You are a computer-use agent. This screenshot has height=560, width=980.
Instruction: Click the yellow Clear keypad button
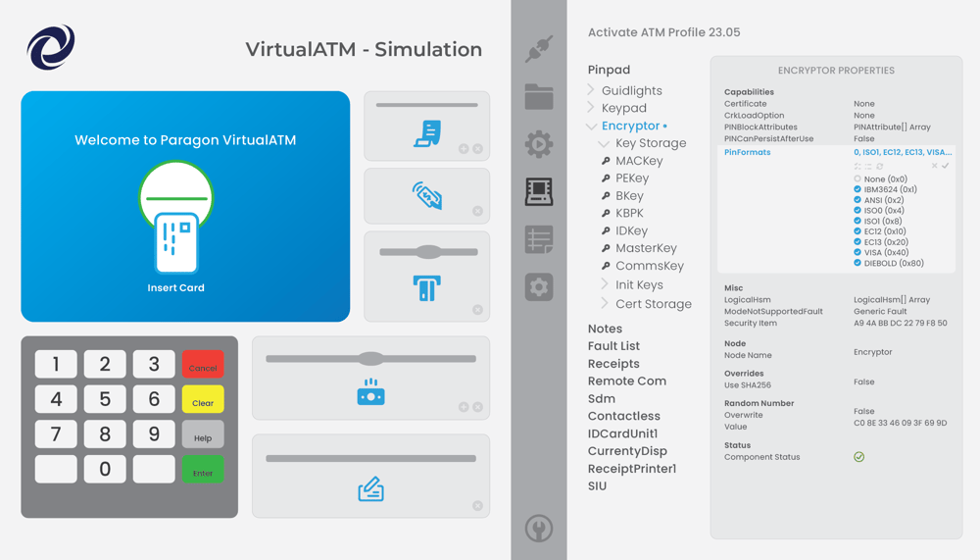click(x=203, y=399)
